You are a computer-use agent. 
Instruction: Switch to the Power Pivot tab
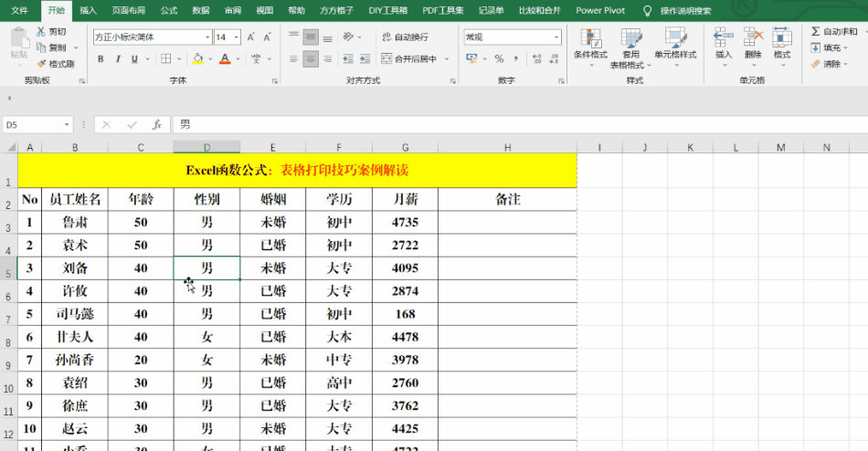pyautogui.click(x=600, y=11)
